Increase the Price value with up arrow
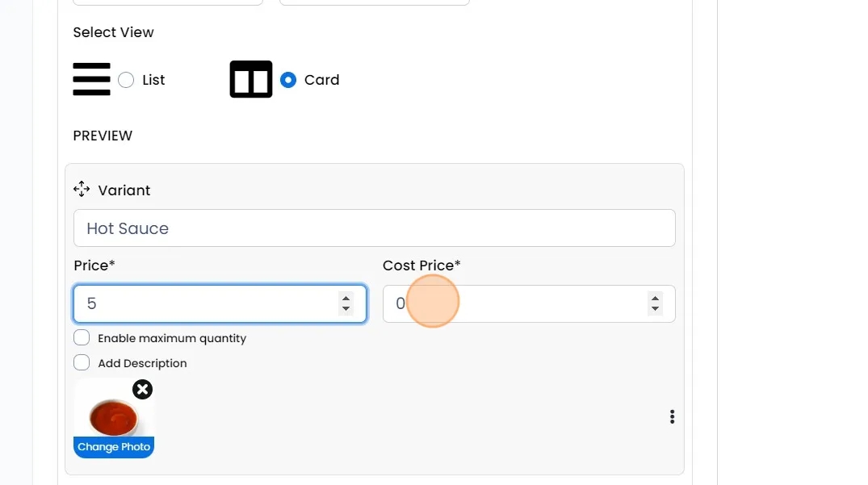Viewport: 868px width, 485px height. tap(346, 298)
